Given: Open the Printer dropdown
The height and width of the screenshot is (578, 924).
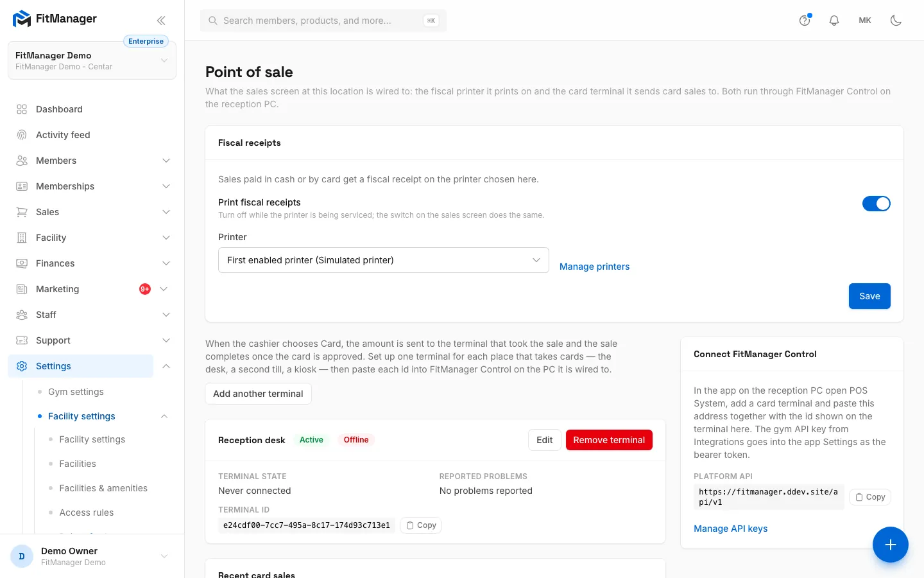Looking at the screenshot, I should [x=384, y=260].
